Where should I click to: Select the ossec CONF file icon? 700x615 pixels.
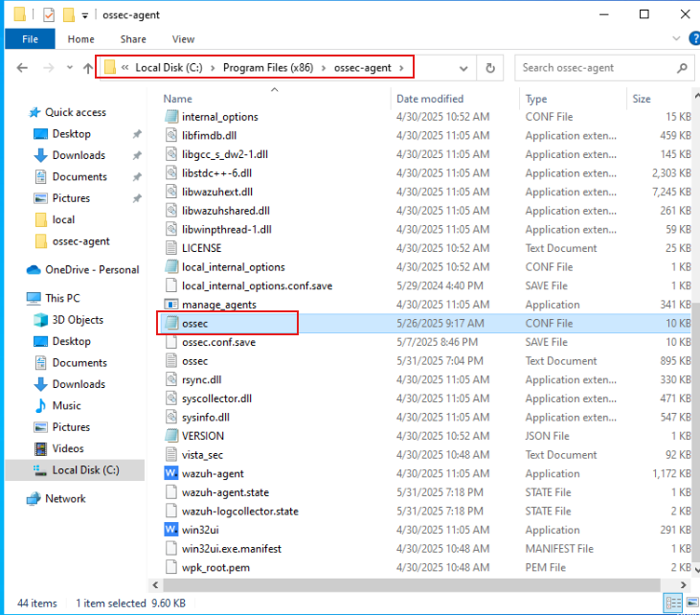pos(171,323)
